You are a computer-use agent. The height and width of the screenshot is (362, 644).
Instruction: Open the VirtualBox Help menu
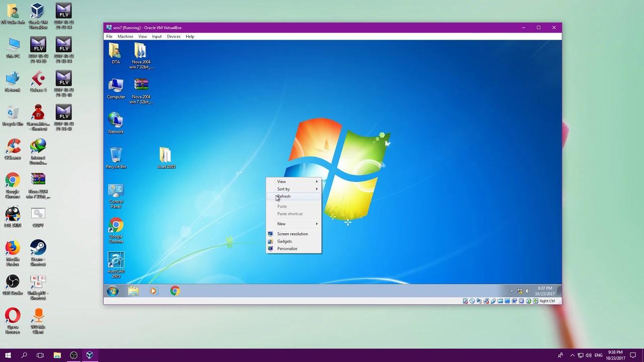click(x=190, y=36)
